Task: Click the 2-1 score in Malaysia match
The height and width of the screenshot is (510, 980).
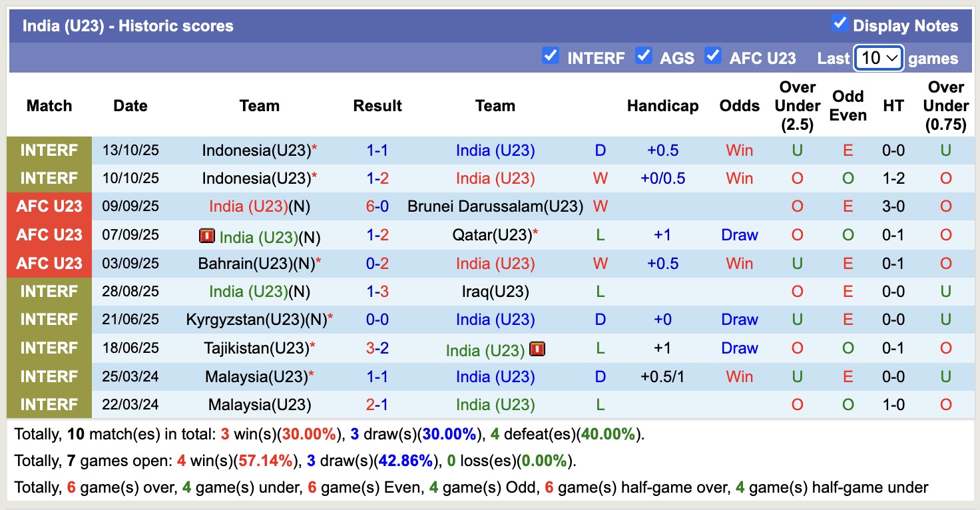Action: pos(377,405)
